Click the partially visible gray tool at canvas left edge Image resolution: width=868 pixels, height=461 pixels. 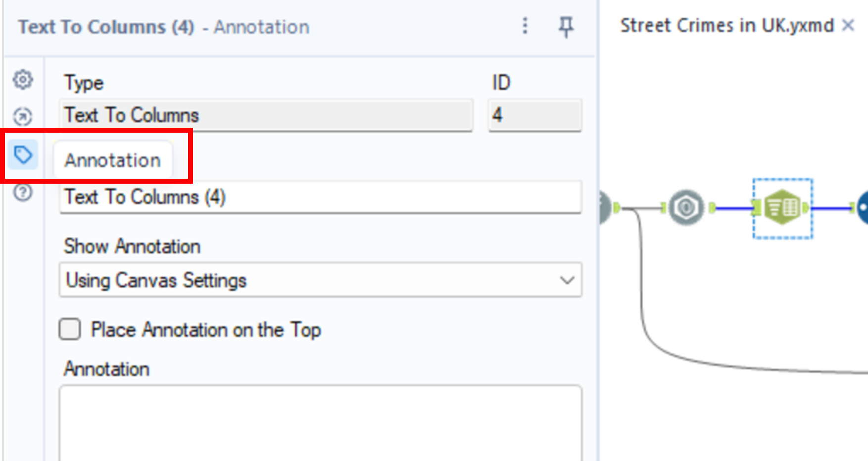[604, 207]
